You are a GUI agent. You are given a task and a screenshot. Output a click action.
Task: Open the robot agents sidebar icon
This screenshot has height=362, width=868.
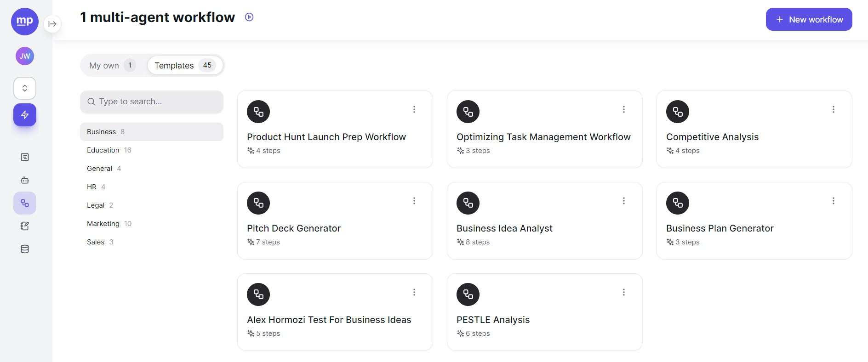tap(25, 180)
